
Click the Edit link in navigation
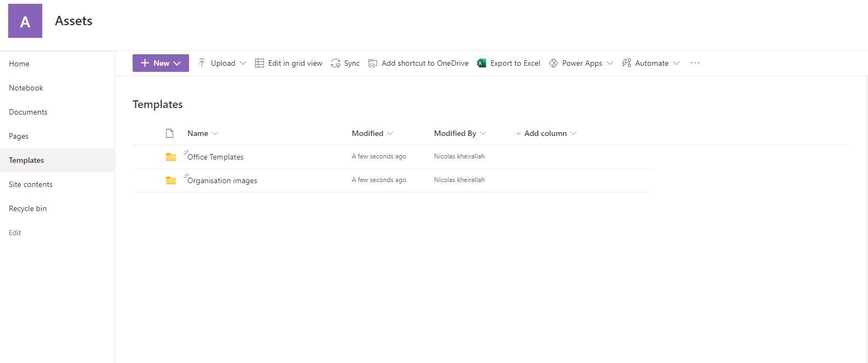15,232
